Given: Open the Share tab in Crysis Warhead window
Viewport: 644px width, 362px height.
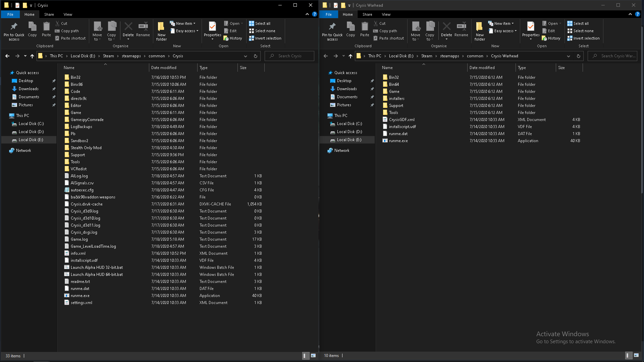Looking at the screenshot, I should [367, 14].
